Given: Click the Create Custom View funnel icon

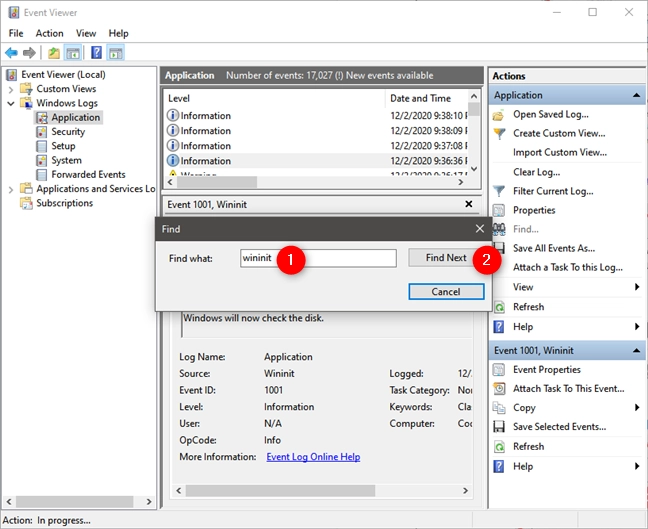Looking at the screenshot, I should 499,133.
